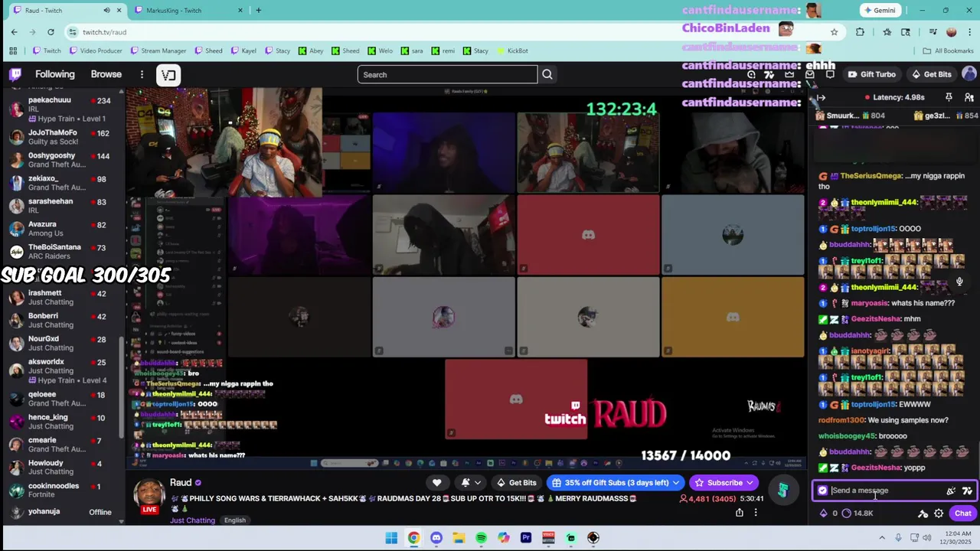
Task: Click the Twitch search input field
Action: coord(447,74)
